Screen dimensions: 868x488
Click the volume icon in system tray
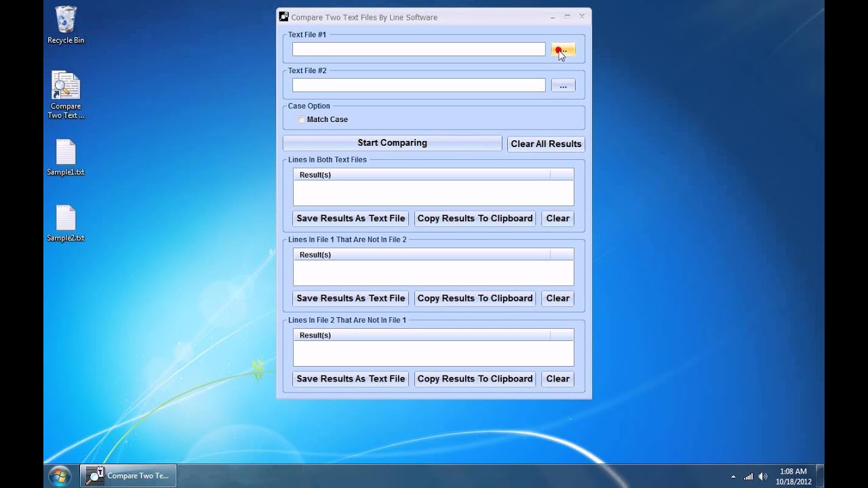pyautogui.click(x=763, y=475)
